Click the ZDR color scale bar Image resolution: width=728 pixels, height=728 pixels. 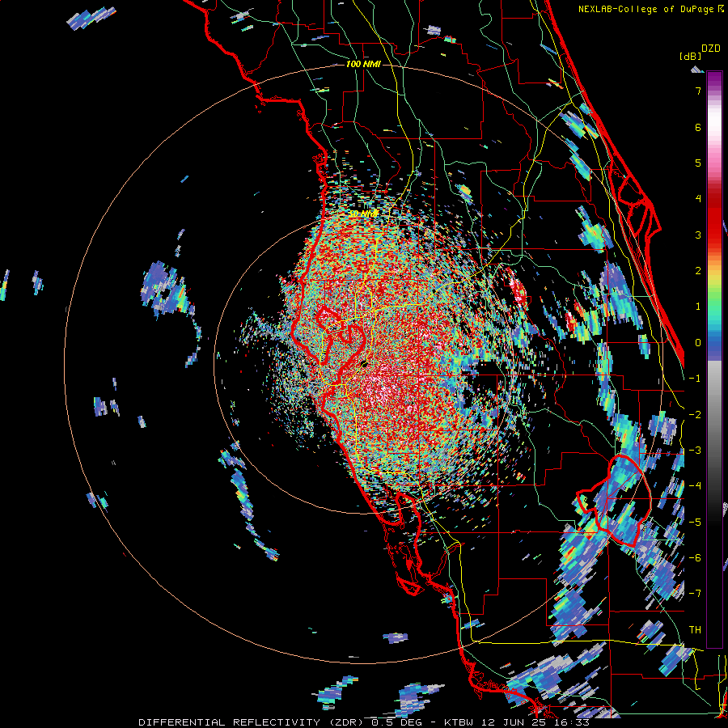tap(714, 359)
